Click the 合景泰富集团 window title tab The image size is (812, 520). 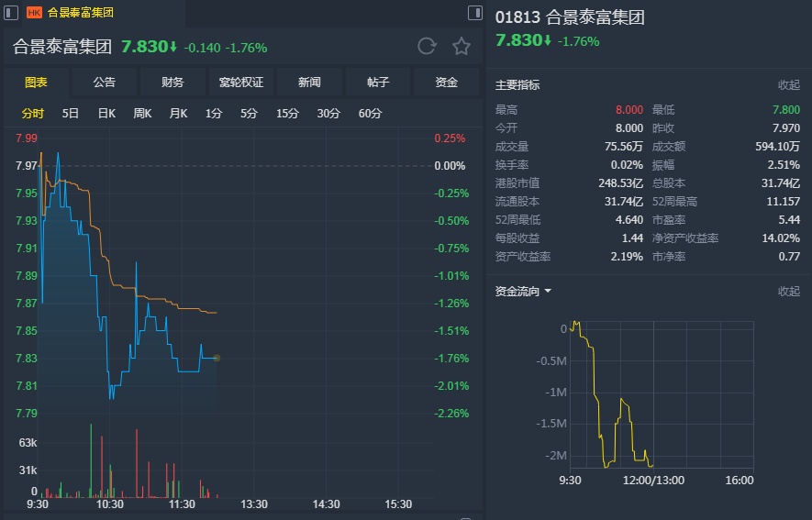tap(81, 13)
